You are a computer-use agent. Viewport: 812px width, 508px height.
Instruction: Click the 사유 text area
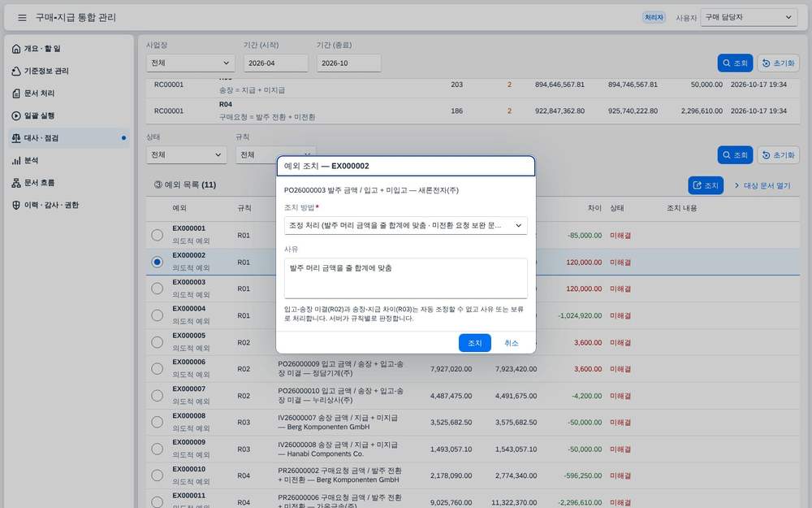(405, 278)
